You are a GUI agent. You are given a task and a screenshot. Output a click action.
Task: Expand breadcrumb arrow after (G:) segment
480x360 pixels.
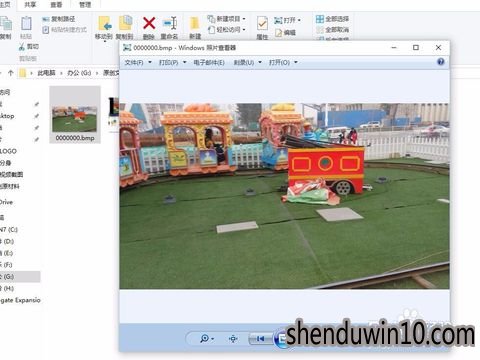pyautogui.click(x=97, y=73)
